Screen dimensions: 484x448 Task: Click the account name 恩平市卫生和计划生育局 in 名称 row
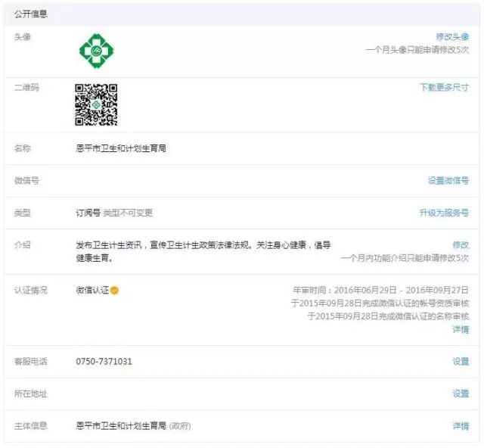click(x=121, y=148)
